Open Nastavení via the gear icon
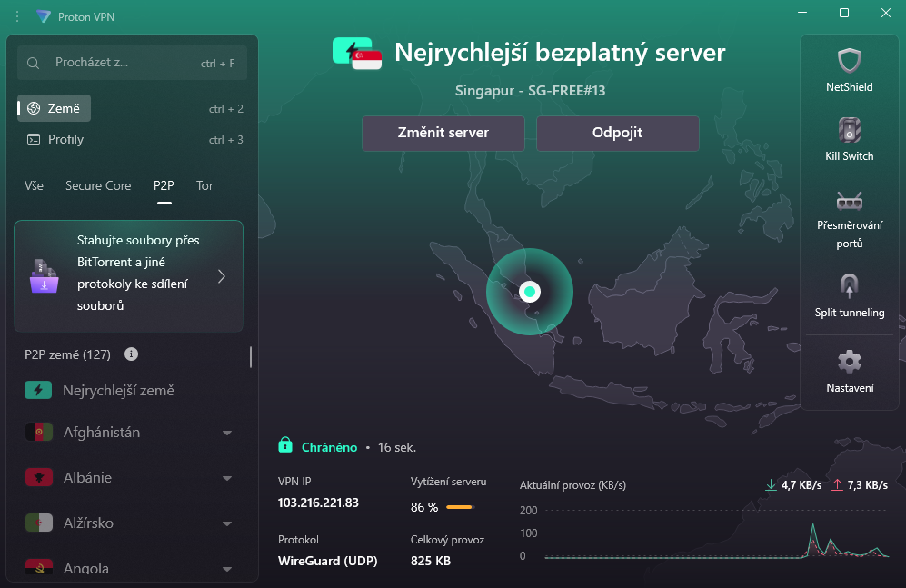 pos(849,371)
